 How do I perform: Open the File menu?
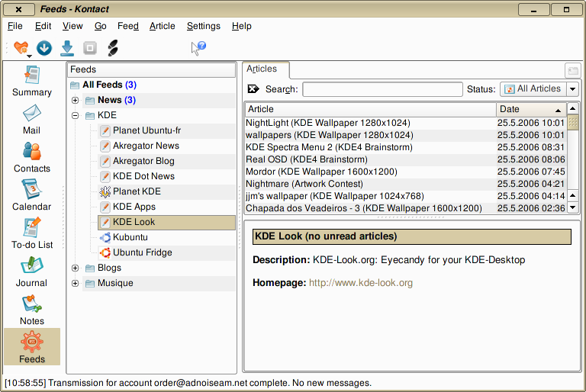tap(15, 26)
